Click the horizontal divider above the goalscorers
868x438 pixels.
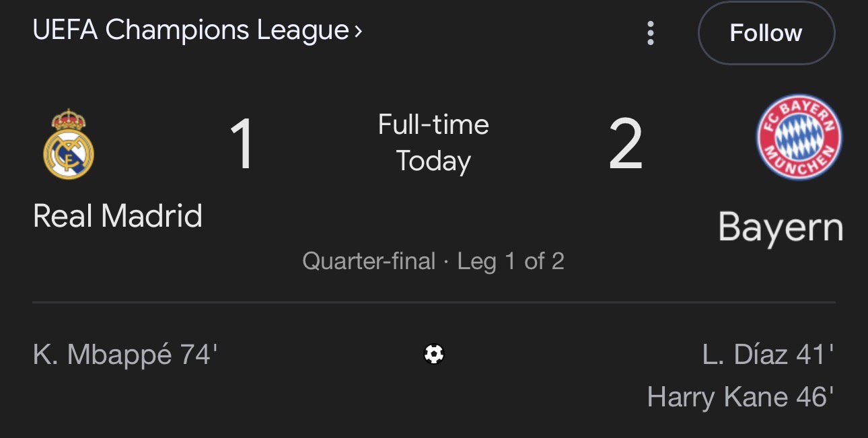[433, 303]
